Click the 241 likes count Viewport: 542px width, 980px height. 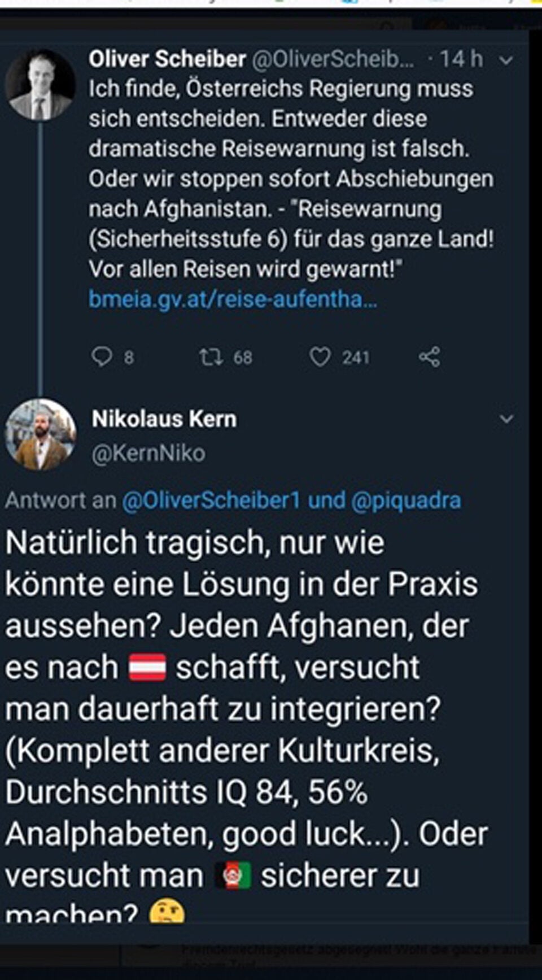pos(355,356)
